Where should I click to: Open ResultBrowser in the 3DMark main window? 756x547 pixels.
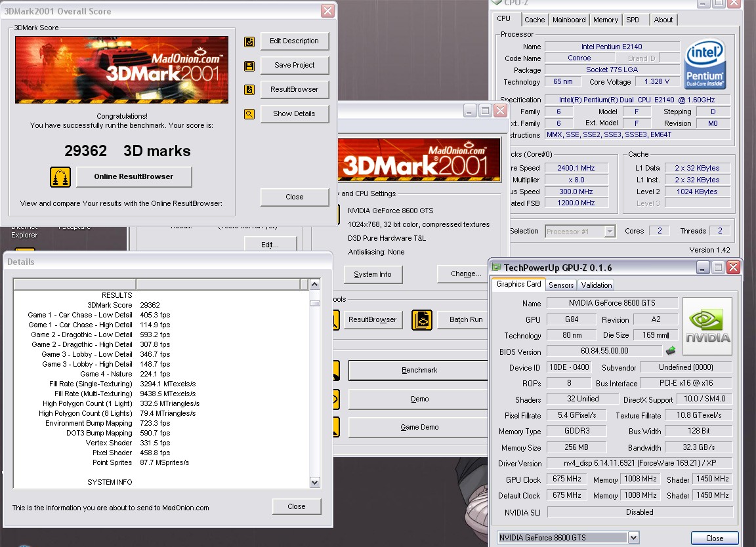(372, 320)
